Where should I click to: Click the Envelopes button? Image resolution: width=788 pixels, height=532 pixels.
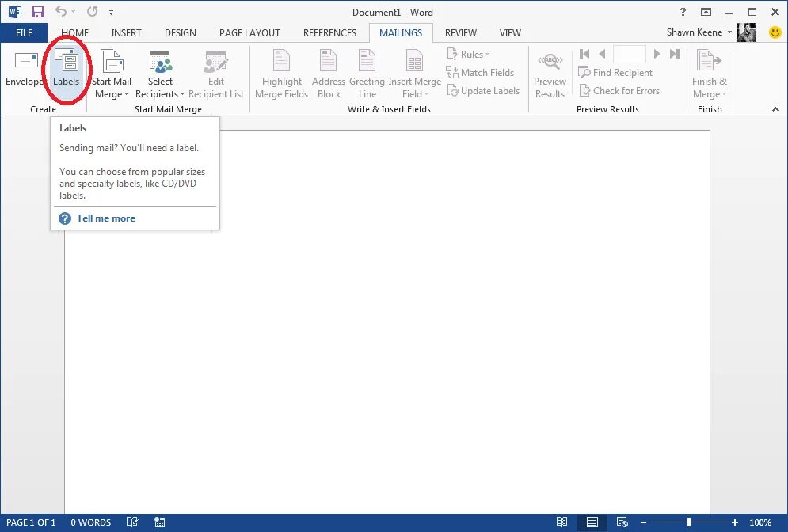coord(25,69)
